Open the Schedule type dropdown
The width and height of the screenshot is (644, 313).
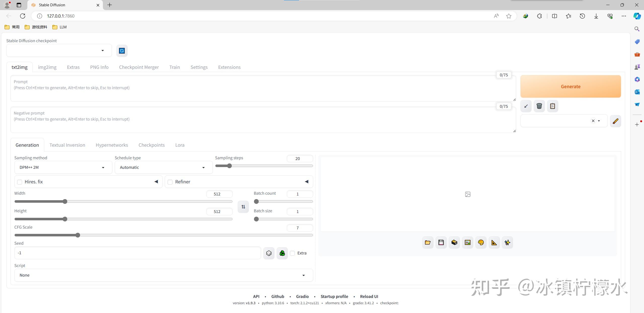[163, 168]
